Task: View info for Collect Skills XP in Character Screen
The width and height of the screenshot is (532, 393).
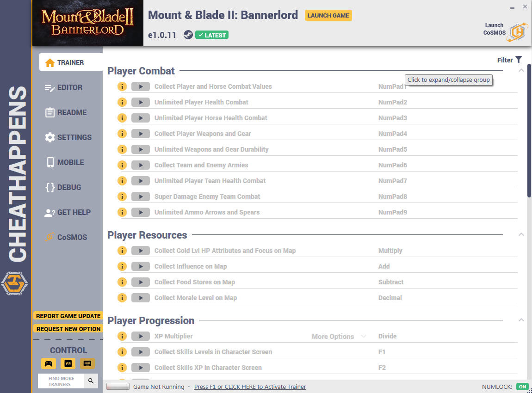Action: pos(122,368)
